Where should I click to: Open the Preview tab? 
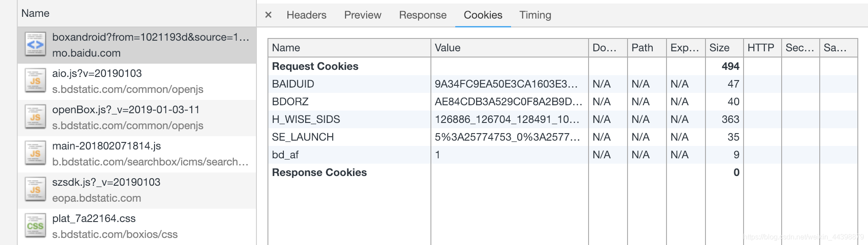363,15
